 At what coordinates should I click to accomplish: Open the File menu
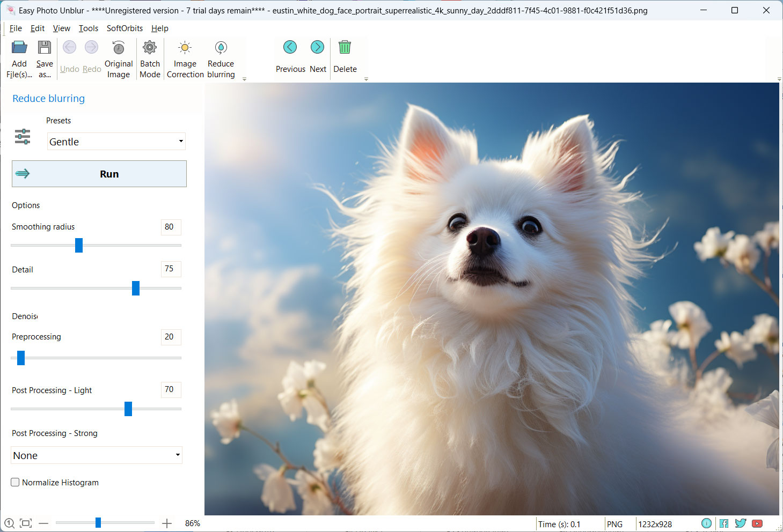click(16, 28)
